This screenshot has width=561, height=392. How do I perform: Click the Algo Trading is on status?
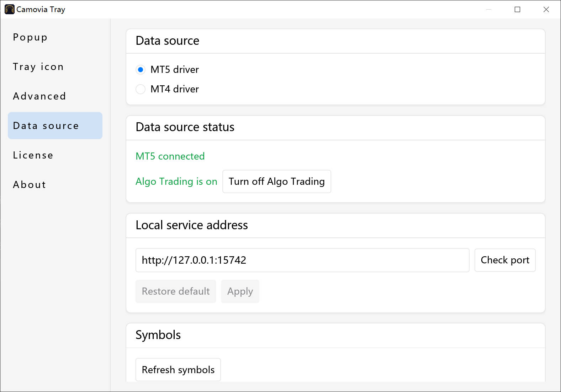[176, 182]
